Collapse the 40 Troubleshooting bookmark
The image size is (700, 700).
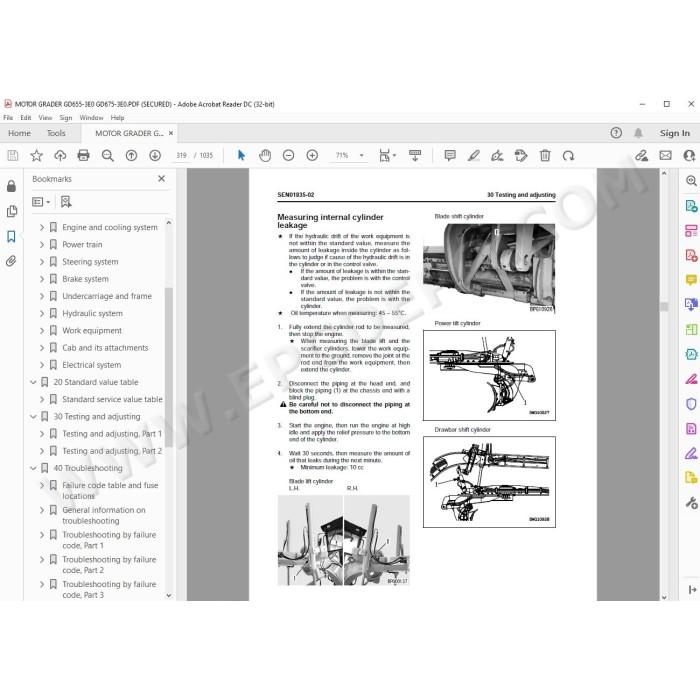click(x=33, y=468)
